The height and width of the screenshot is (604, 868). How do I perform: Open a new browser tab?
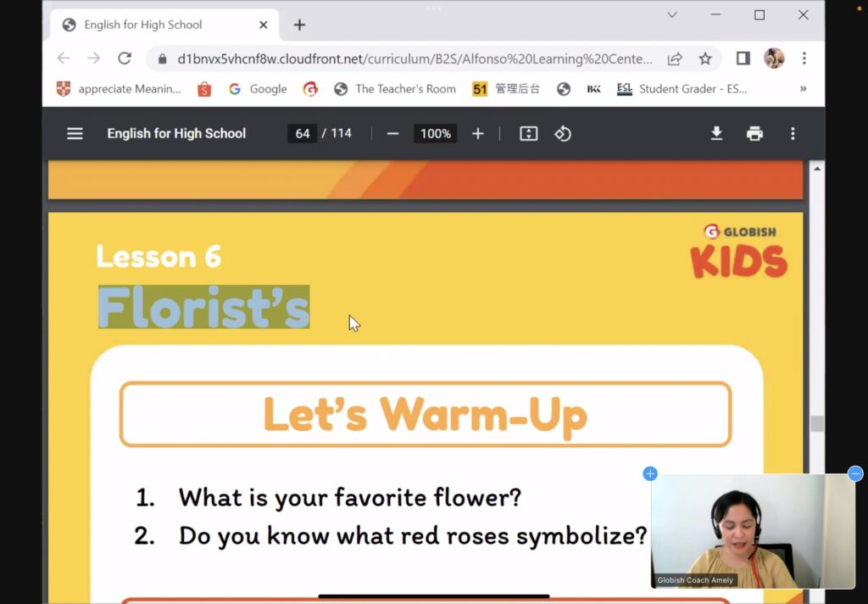tap(299, 25)
